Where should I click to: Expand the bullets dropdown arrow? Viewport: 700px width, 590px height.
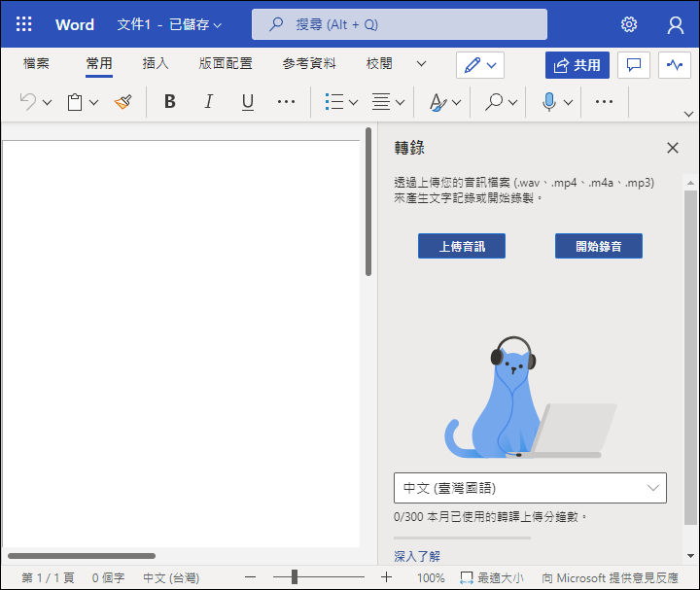[x=353, y=103]
